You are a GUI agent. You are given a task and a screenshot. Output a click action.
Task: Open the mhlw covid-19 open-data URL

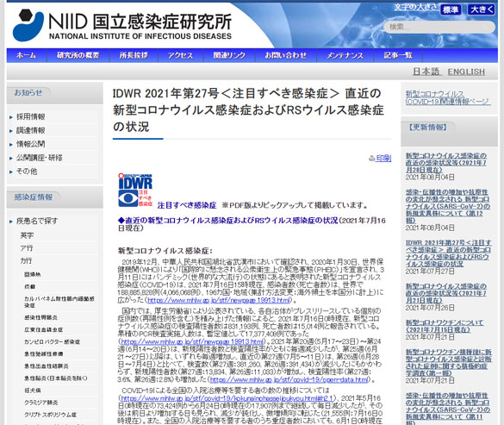click(x=289, y=379)
